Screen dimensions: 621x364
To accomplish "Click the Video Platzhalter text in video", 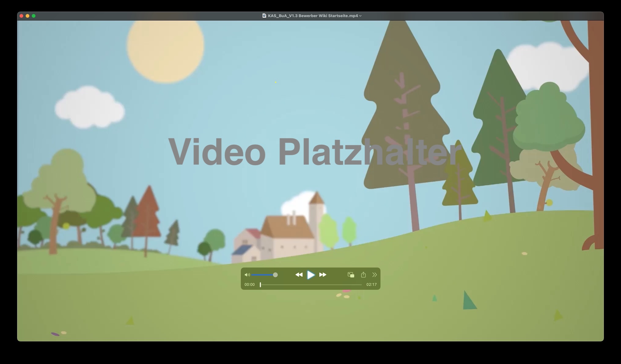I will (315, 152).
